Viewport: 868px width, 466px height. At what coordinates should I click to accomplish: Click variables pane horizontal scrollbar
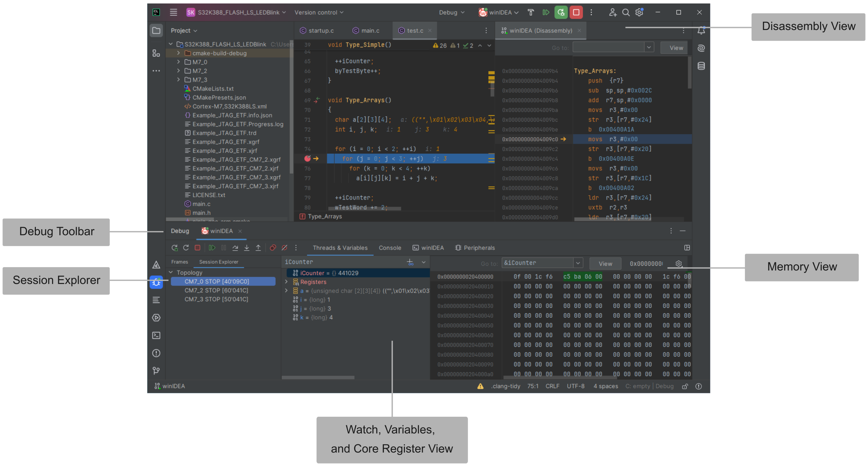(318, 377)
